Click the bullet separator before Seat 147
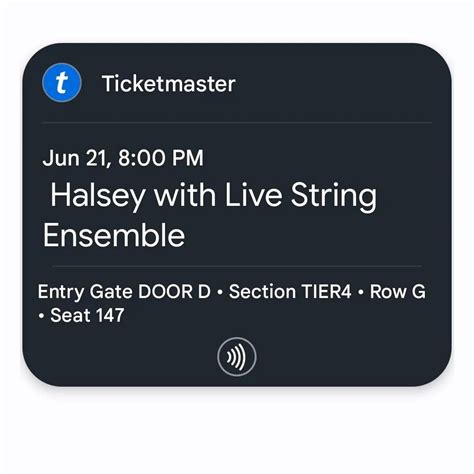Image resolution: width=474 pixels, height=474 pixels. click(x=41, y=315)
